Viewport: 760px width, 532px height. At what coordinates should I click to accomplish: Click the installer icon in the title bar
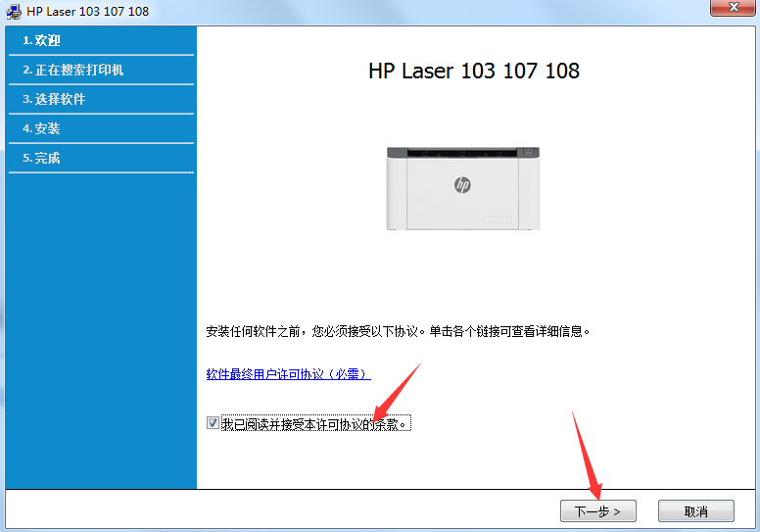point(15,10)
